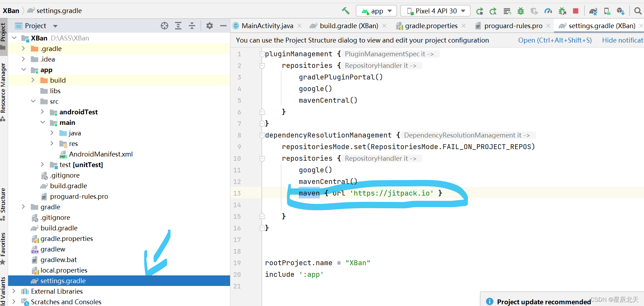The image size is (644, 306).
Task: Open the AVD Device Manager icon
Action: pos(607,11)
